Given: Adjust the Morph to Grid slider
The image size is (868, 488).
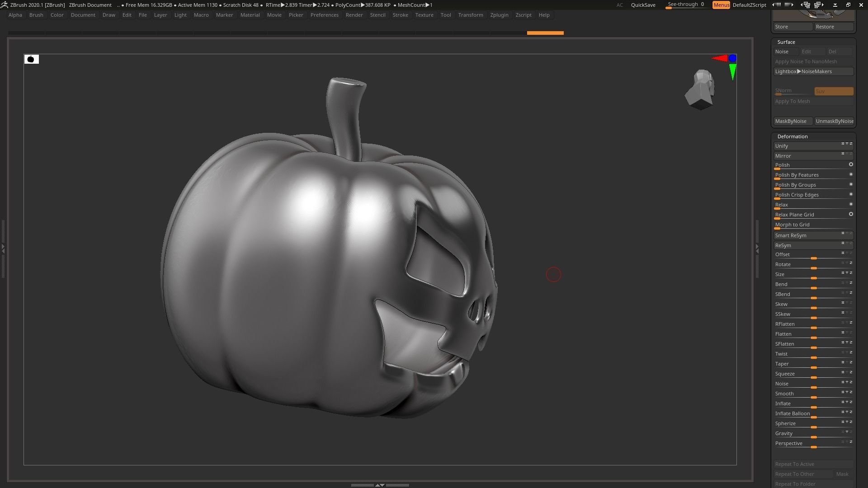Looking at the screenshot, I should click(813, 225).
